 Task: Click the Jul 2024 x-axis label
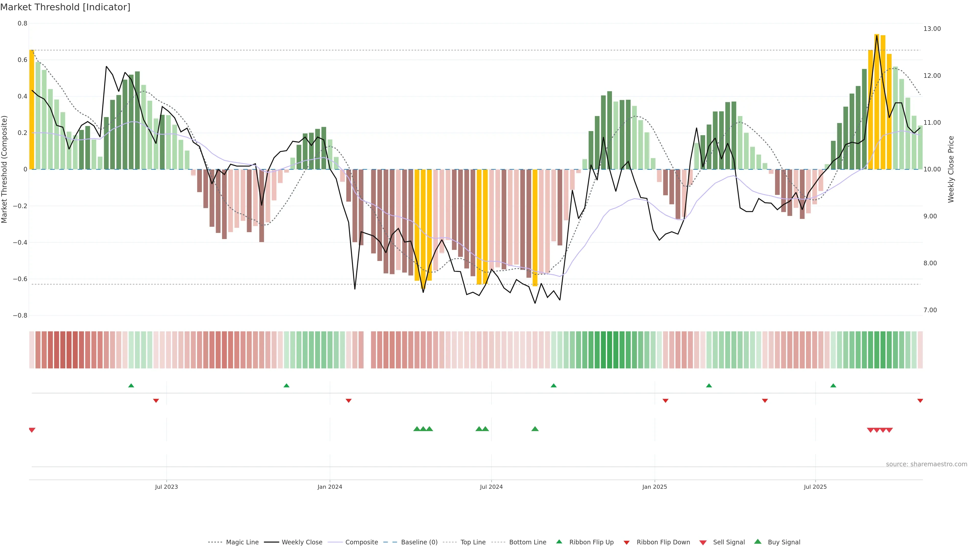(491, 487)
